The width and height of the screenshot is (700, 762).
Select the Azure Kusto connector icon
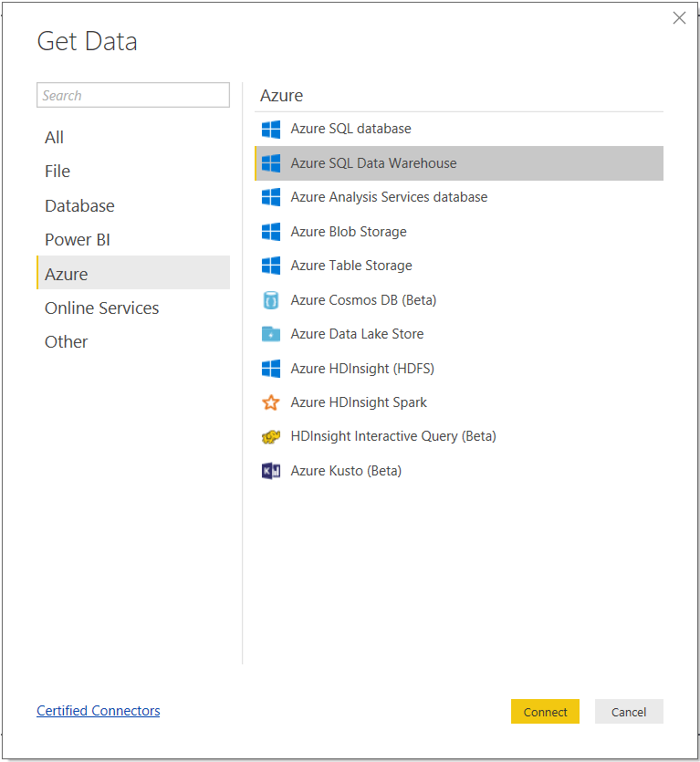click(270, 470)
